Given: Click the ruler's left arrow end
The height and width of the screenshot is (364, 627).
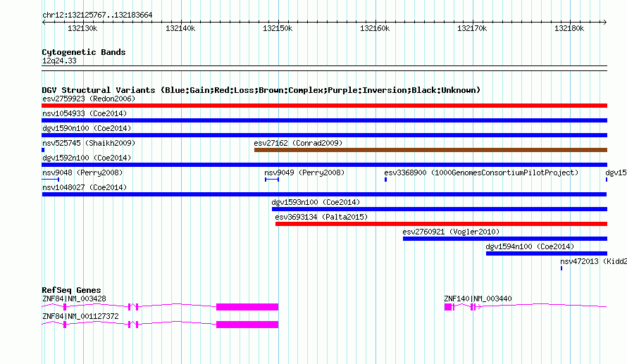Looking at the screenshot, I should [44, 23].
